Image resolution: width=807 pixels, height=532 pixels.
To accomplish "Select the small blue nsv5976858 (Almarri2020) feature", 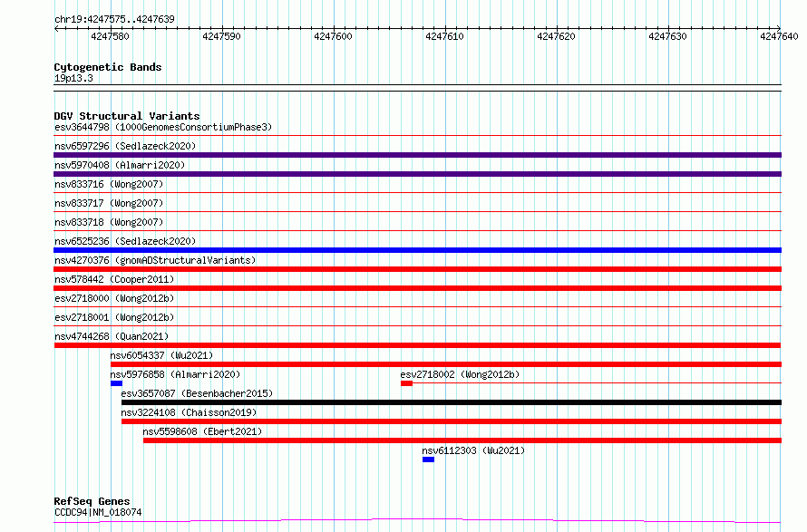I will click(x=116, y=383).
